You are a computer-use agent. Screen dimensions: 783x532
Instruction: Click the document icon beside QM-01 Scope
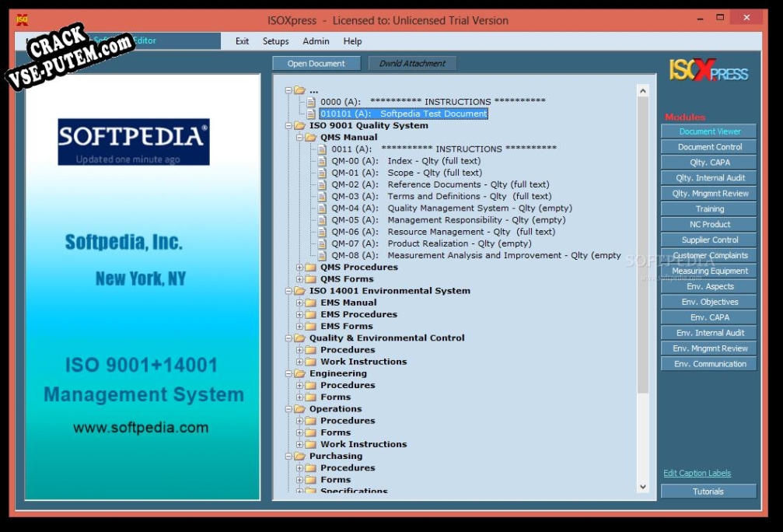click(x=322, y=173)
